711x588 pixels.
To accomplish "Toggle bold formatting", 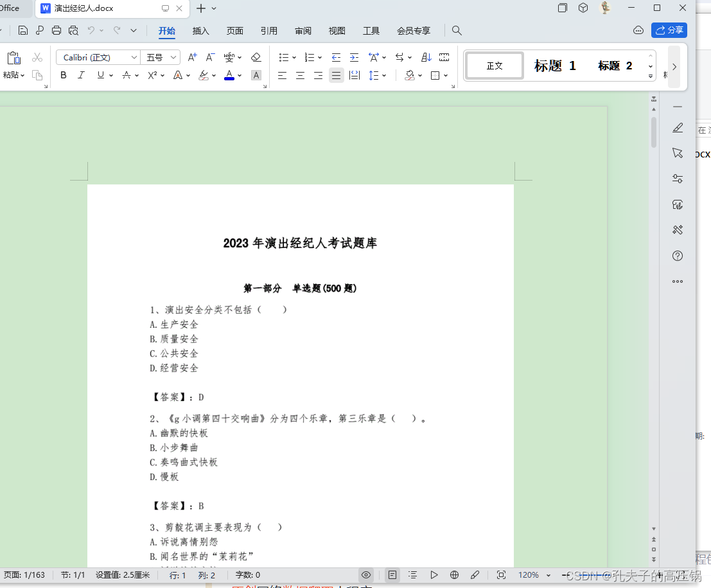I will (63, 75).
